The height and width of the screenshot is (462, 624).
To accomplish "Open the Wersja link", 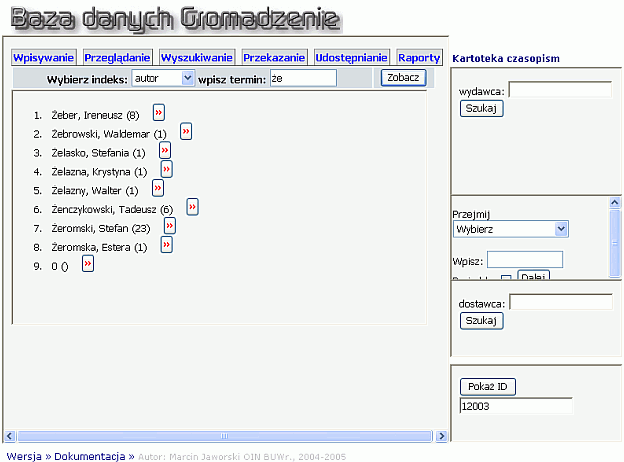I will tap(24, 456).
